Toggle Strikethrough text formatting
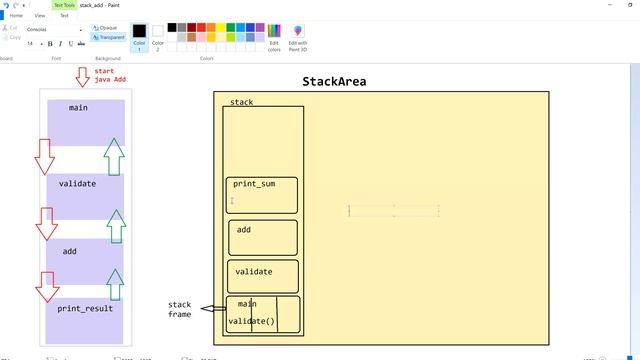640x360 pixels. [81, 44]
